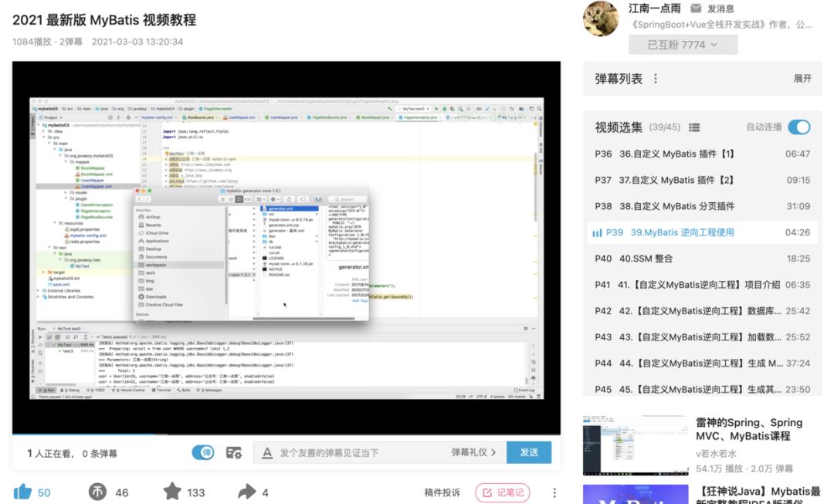The image size is (834, 504).
Task: Favorite the video with star icon
Action: click(x=171, y=492)
